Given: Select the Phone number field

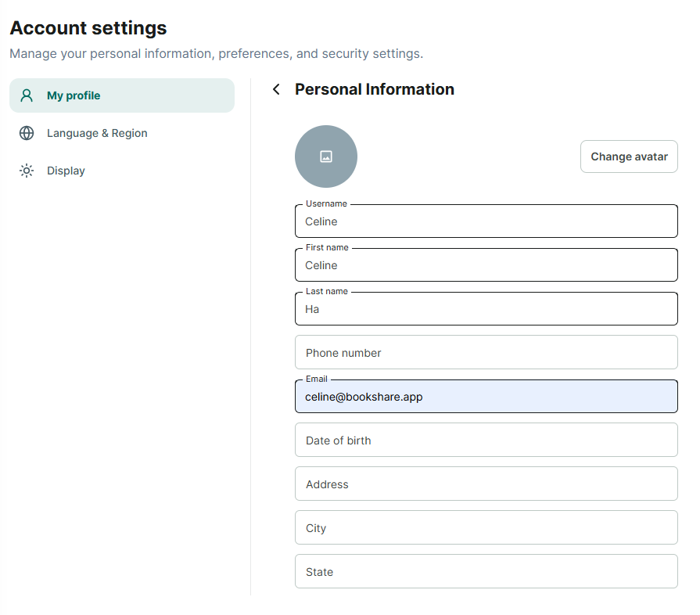Looking at the screenshot, I should point(486,352).
